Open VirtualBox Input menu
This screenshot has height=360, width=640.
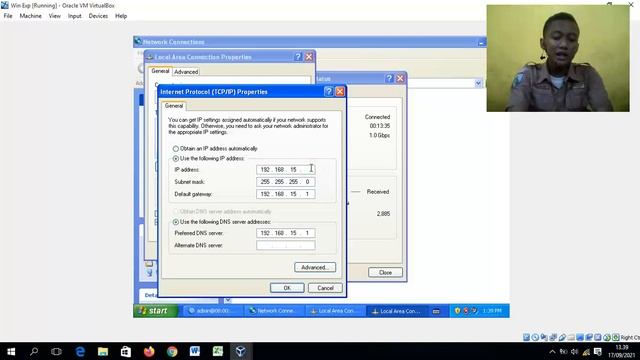pyautogui.click(x=74, y=16)
